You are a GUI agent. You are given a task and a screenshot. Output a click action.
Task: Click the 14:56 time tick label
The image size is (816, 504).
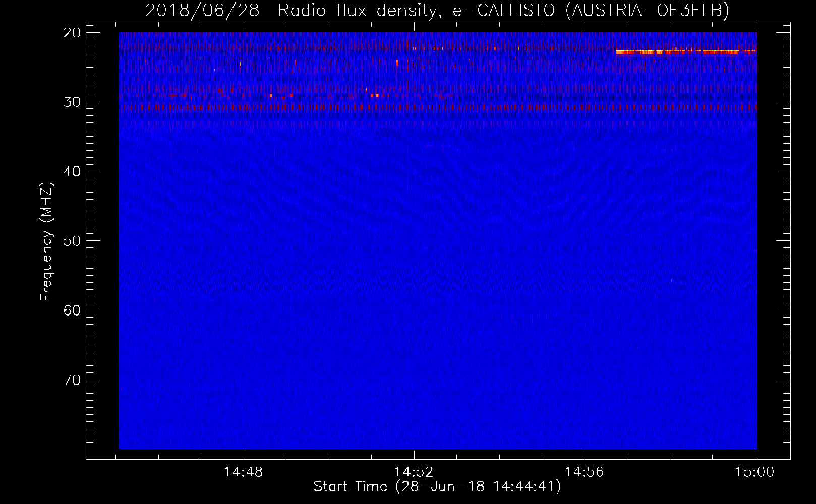pyautogui.click(x=585, y=472)
